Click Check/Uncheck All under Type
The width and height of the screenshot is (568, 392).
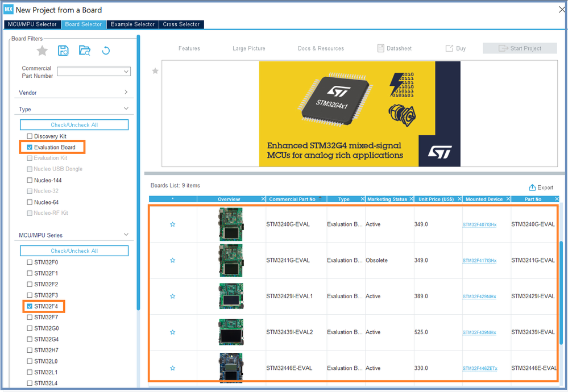74,125
